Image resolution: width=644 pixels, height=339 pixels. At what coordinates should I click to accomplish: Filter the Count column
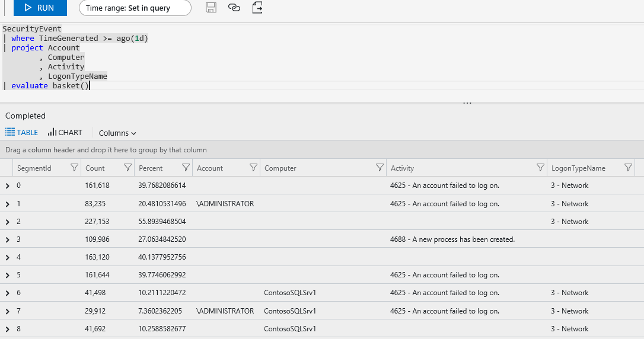coord(127,168)
